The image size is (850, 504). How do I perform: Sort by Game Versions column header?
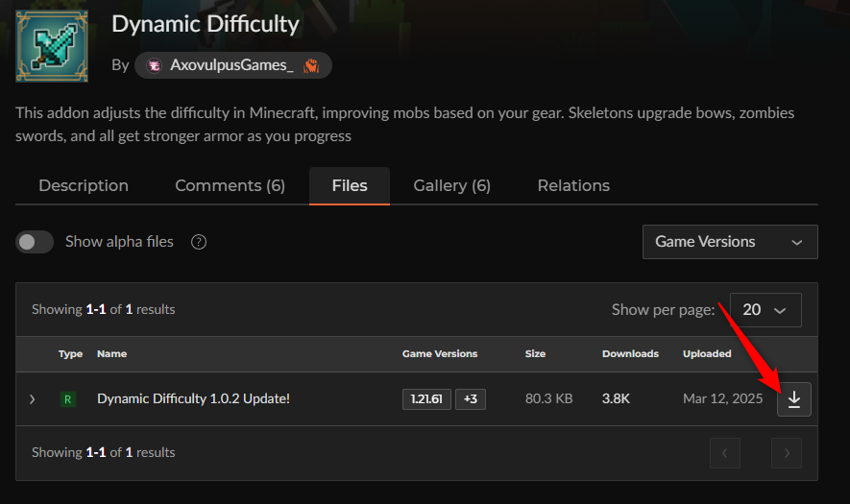click(x=440, y=354)
